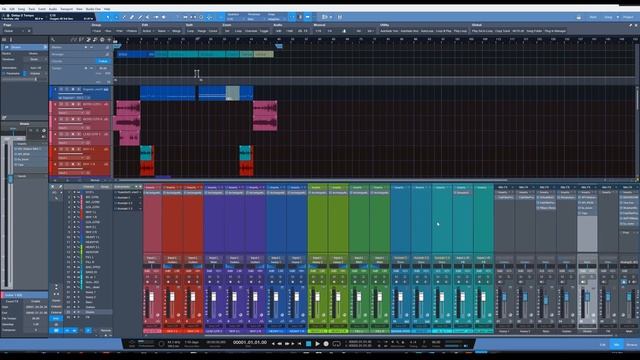Viewport: 640px width, 360px height.
Task: Select the Split tool in the toolbar
Action: tap(124, 17)
